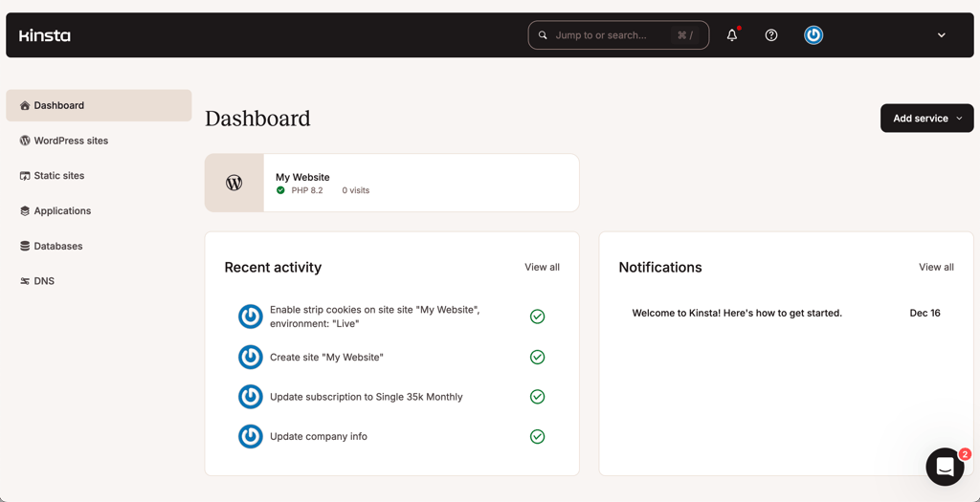Expand the account menu chevron
The width and height of the screenshot is (980, 502).
(x=942, y=35)
